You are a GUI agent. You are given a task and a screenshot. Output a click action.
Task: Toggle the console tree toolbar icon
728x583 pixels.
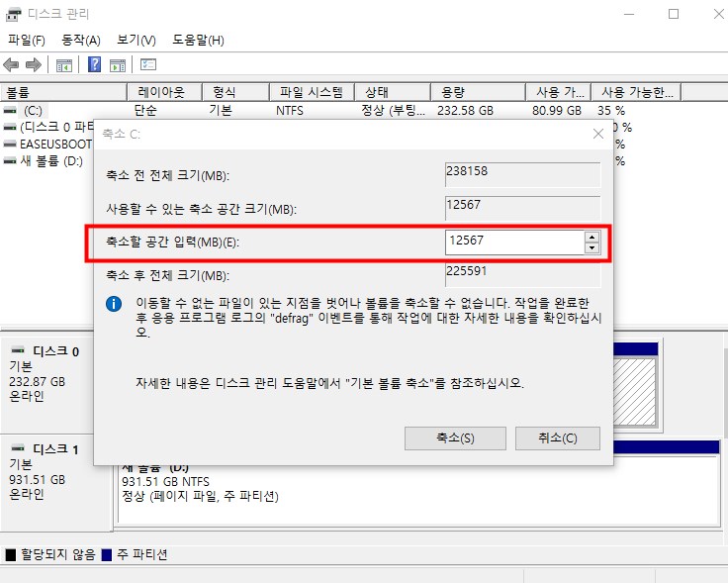64,65
